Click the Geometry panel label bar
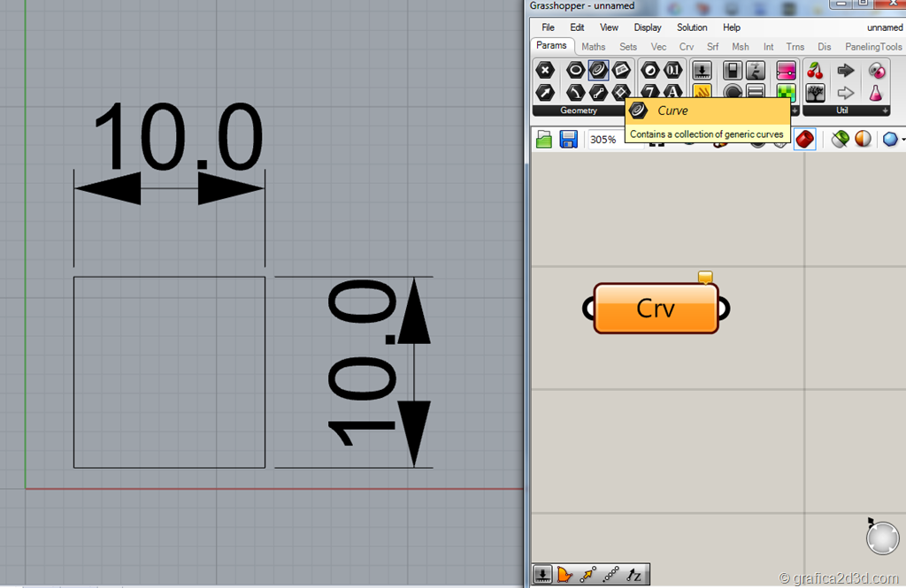Screen dimensions: 906x588 pyautogui.click(x=579, y=111)
